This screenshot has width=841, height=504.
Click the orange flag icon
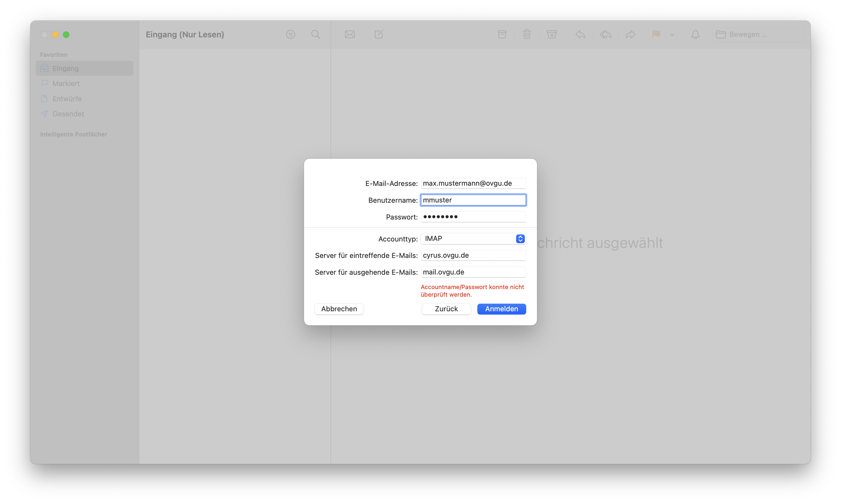656,34
